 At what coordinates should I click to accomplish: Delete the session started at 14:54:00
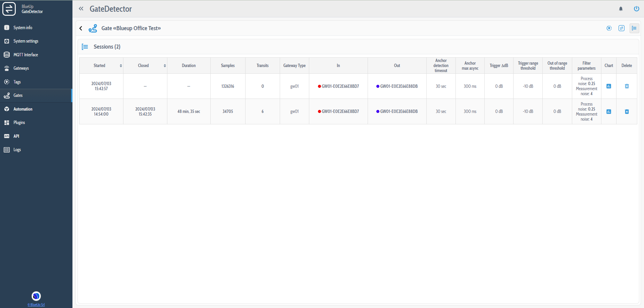point(627,112)
